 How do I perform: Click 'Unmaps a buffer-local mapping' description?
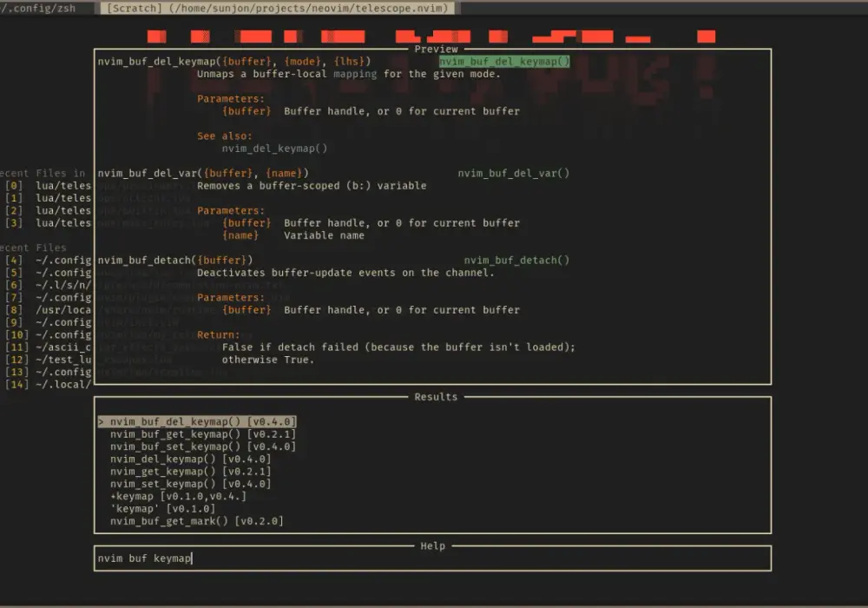(x=349, y=74)
